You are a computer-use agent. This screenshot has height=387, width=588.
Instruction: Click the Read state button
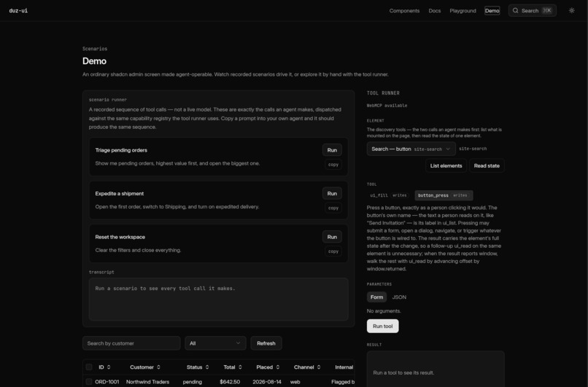487,165
